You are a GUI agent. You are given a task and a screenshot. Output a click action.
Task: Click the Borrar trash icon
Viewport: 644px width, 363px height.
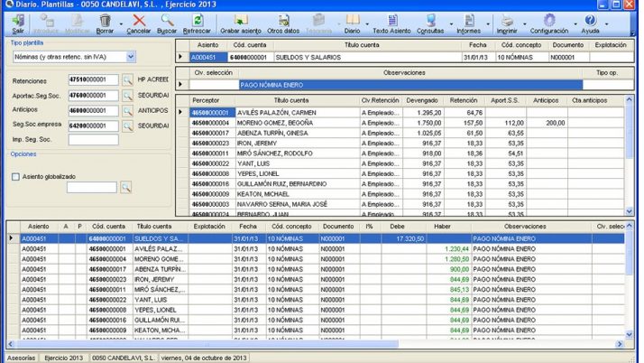pyautogui.click(x=106, y=21)
